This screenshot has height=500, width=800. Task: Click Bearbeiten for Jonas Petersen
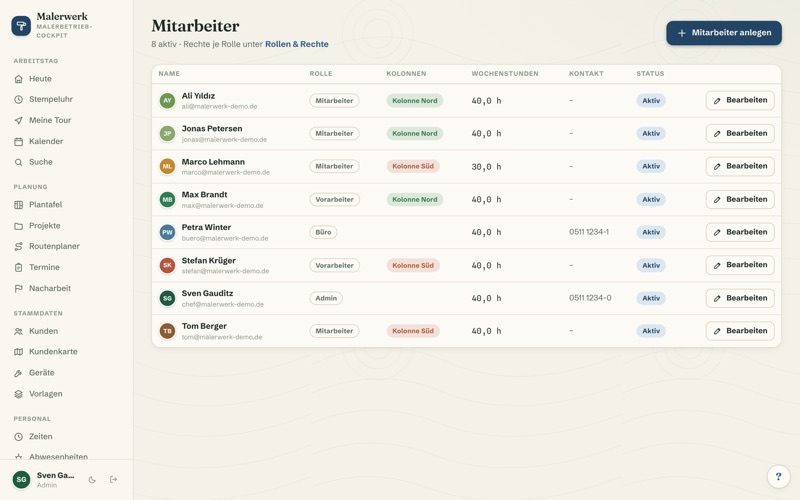(x=740, y=134)
